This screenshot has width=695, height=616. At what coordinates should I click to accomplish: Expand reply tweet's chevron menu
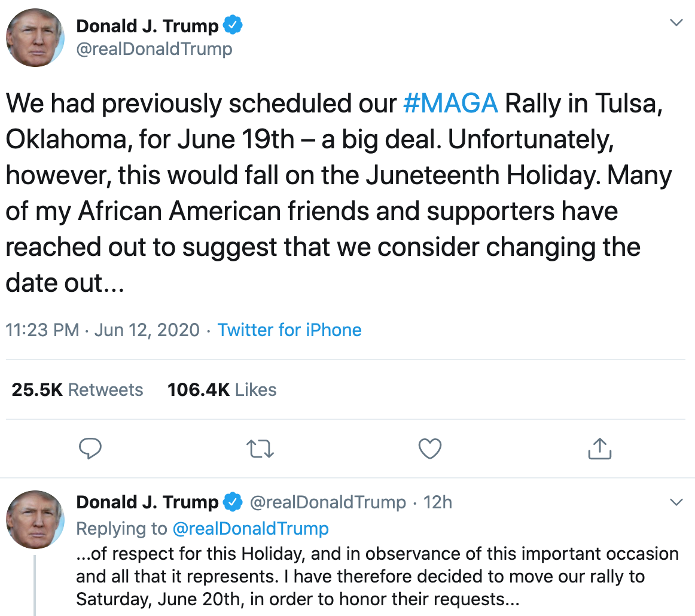[x=676, y=502]
